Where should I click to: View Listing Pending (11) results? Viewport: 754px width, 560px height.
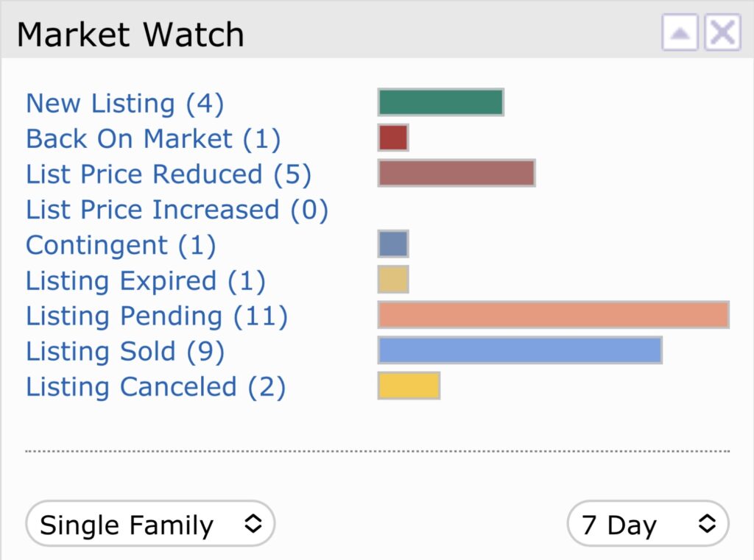(x=157, y=316)
